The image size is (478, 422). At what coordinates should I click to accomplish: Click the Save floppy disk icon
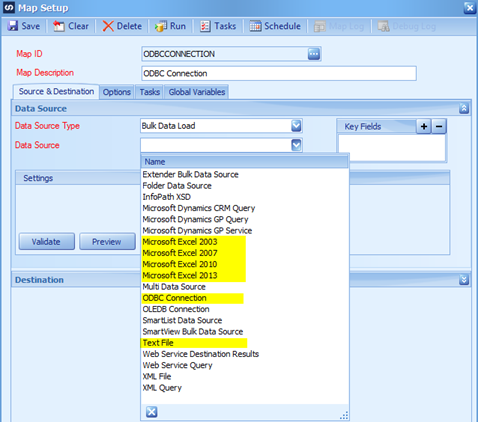tap(13, 26)
